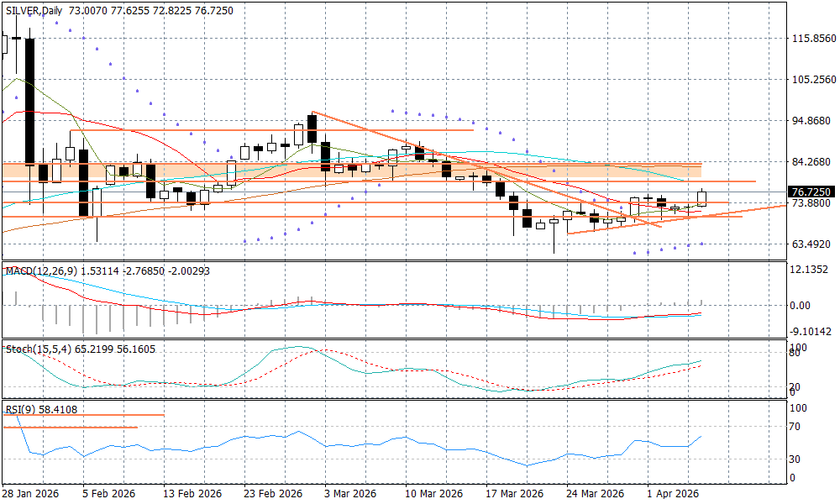The width and height of the screenshot is (840, 504).
Task: Click the large black candle at chart's left edge
Action: point(29,101)
